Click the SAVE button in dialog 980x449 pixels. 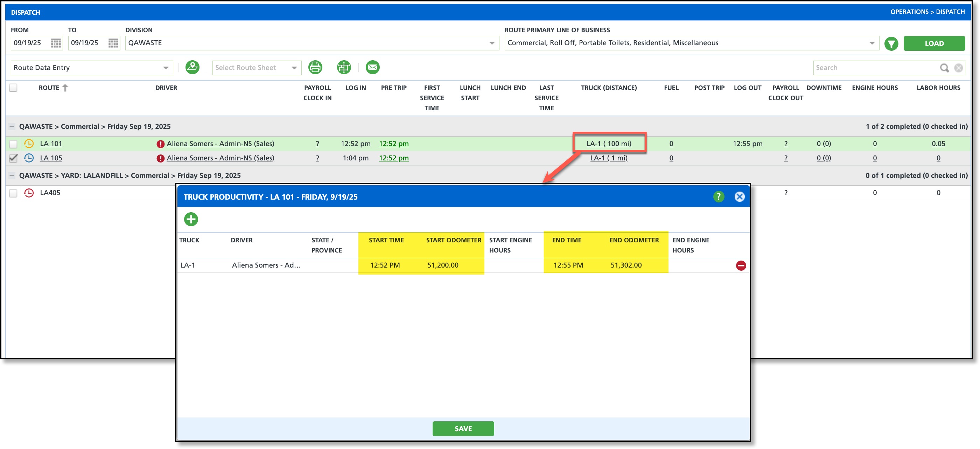[x=463, y=428]
